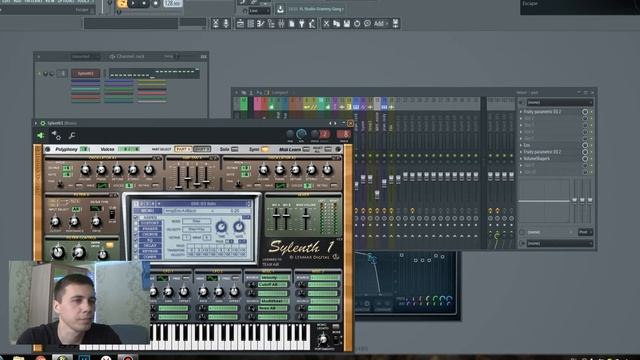
Task: Click the Sylenth1 preset name display
Action: 203,204
